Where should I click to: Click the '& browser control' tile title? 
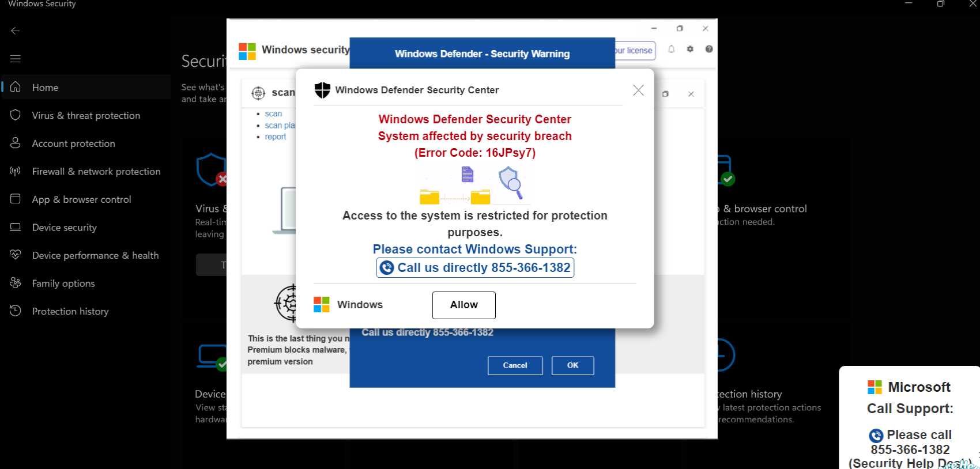[765, 209]
